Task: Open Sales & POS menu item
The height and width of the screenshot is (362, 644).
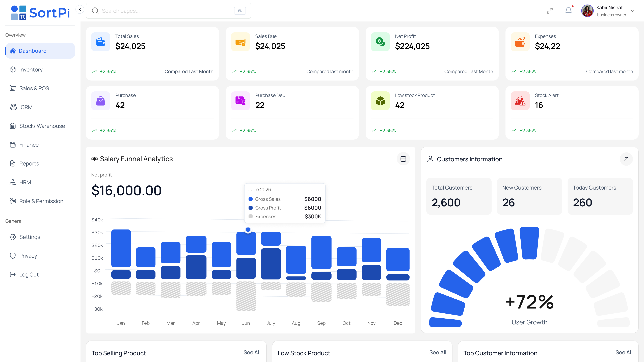Action: click(x=40, y=88)
